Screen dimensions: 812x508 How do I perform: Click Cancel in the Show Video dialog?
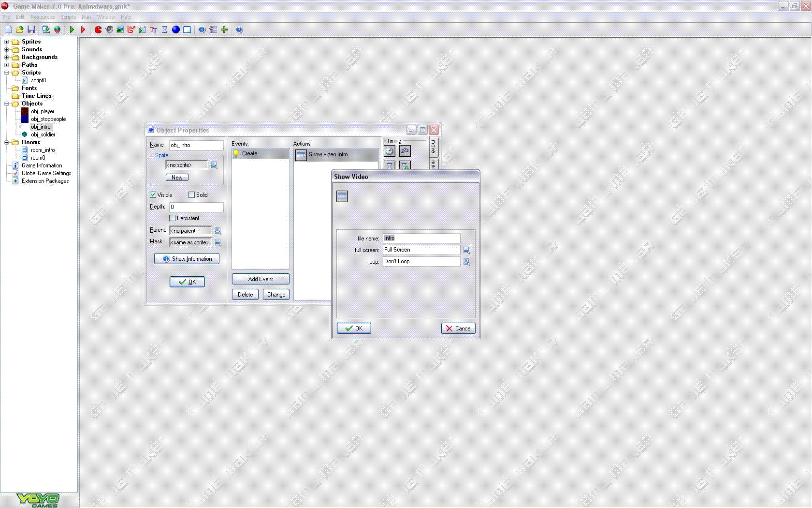pyautogui.click(x=458, y=329)
